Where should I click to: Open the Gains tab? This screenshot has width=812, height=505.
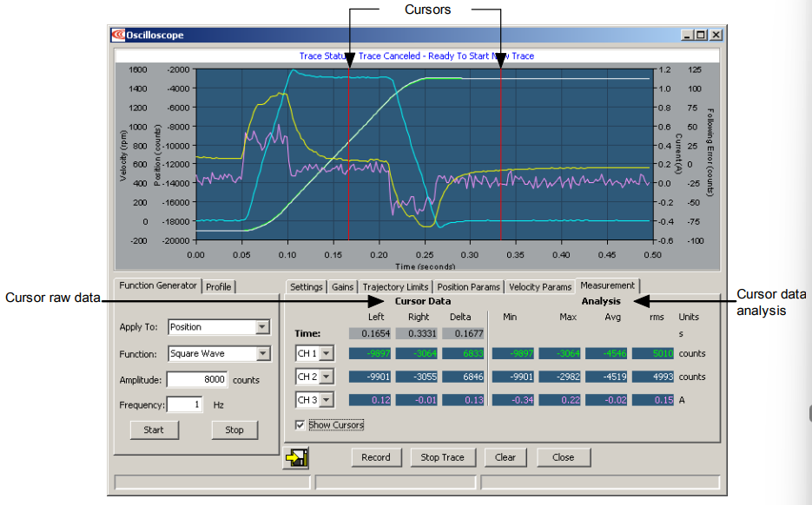[342, 286]
